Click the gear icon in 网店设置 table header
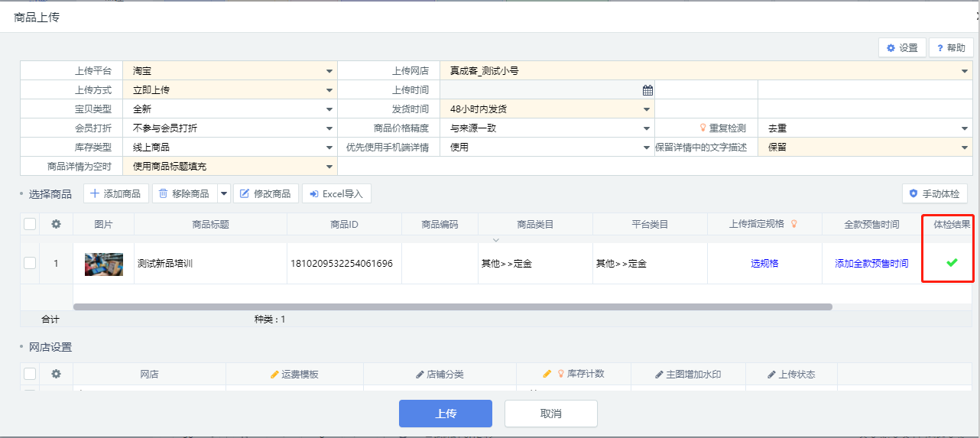 pos(56,374)
